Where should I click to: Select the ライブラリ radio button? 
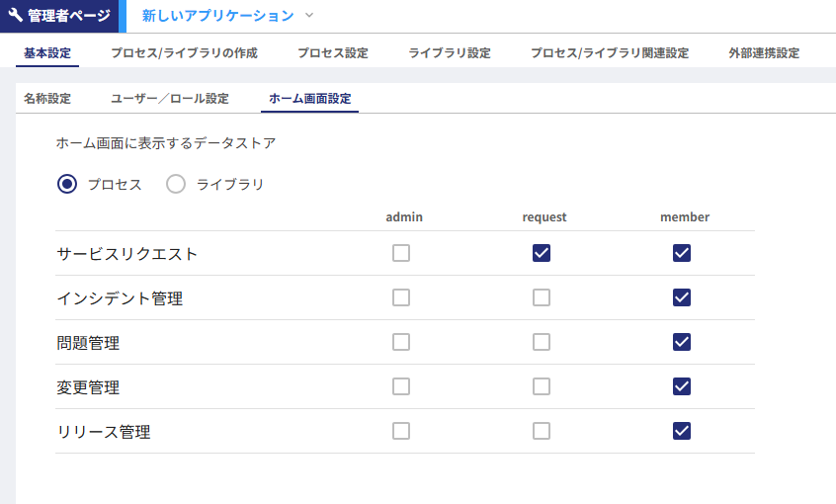click(x=176, y=184)
